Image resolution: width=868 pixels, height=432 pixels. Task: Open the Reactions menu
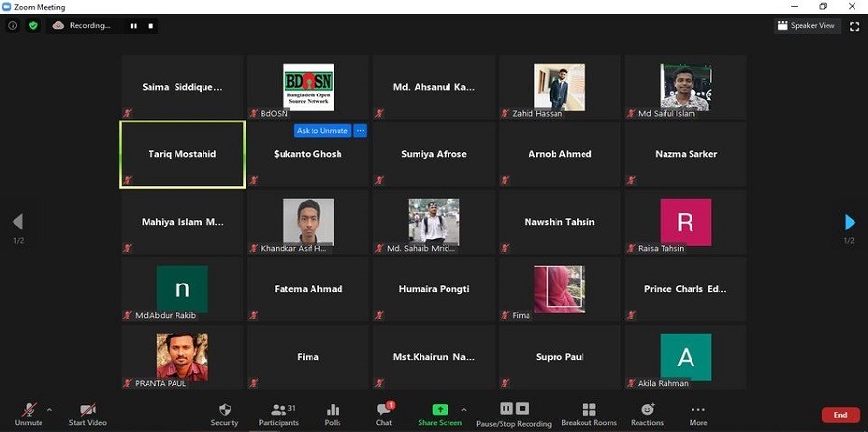(647, 414)
